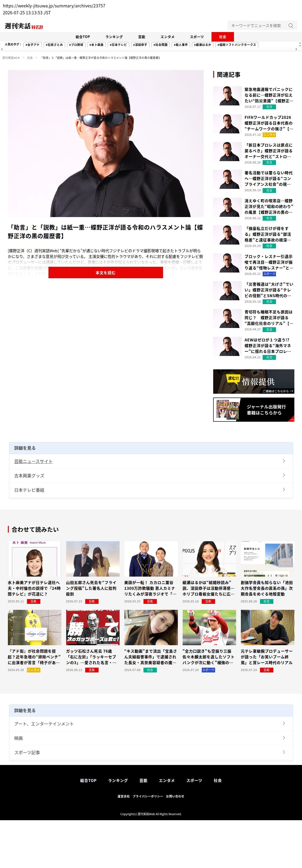Click the 本文を読む red button
The image size is (302, 868).
tap(105, 273)
